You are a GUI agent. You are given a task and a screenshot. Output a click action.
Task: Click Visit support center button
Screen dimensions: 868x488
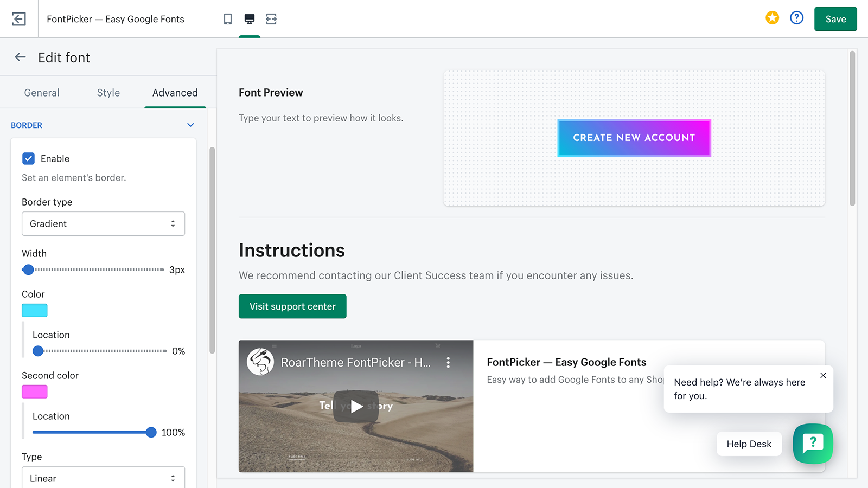click(x=292, y=306)
